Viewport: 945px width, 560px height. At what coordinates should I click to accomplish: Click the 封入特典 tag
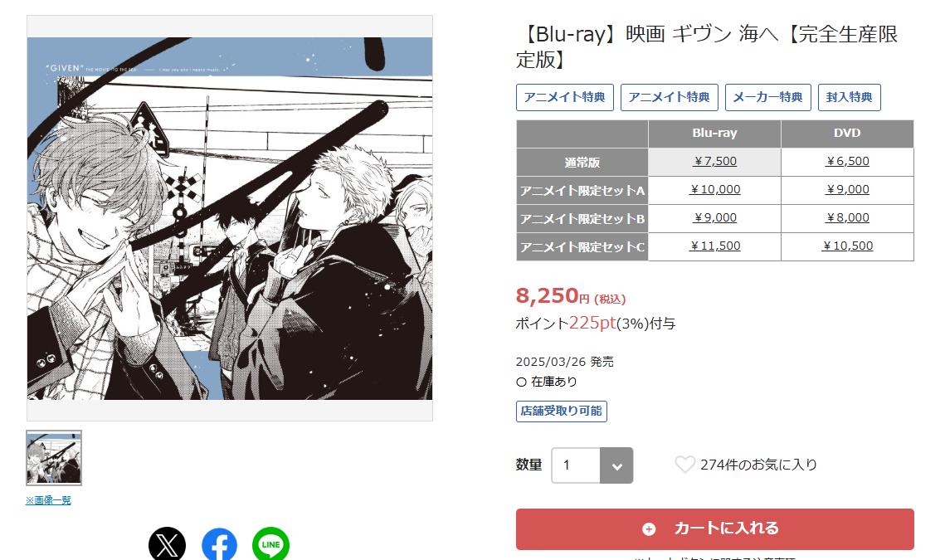coord(850,98)
